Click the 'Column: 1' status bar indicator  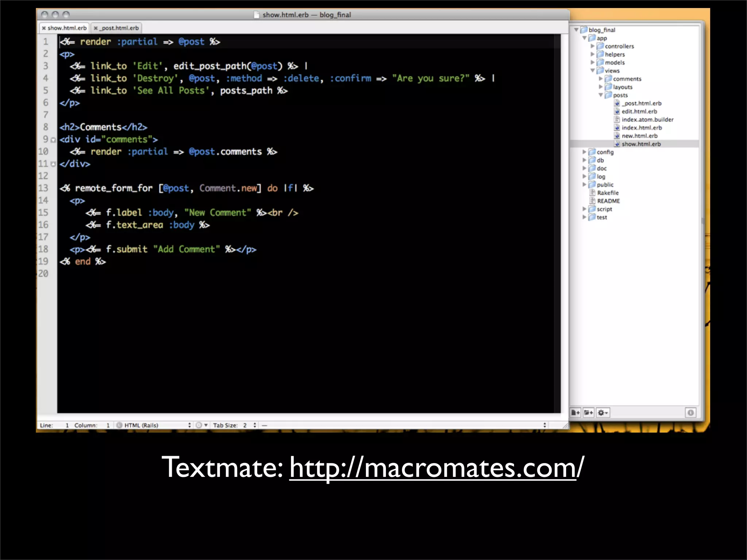point(92,425)
